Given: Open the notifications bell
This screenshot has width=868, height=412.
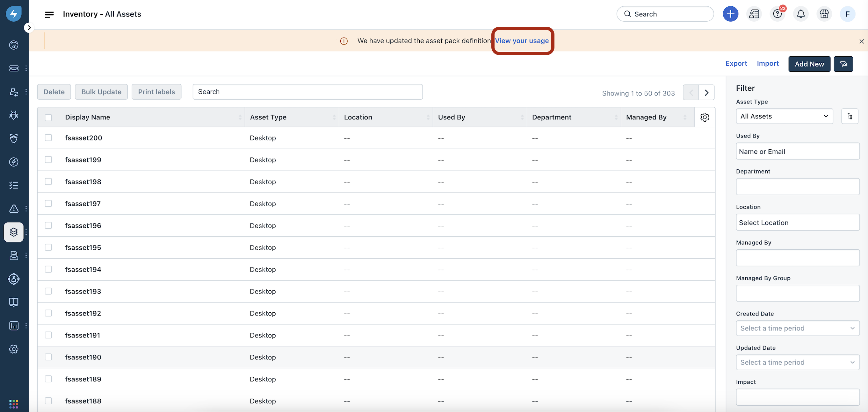Looking at the screenshot, I should [x=801, y=14].
